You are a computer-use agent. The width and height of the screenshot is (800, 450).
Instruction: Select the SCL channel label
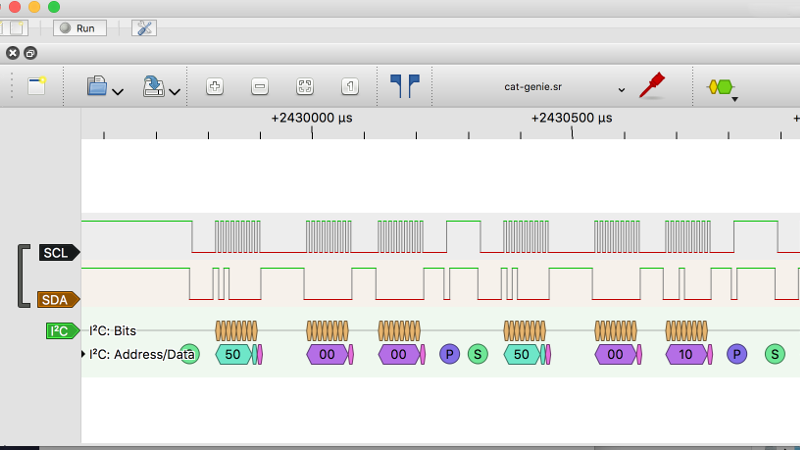(58, 253)
